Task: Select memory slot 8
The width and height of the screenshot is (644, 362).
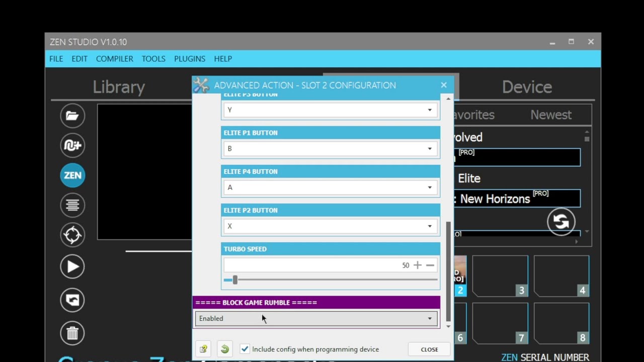Action: coord(561,323)
